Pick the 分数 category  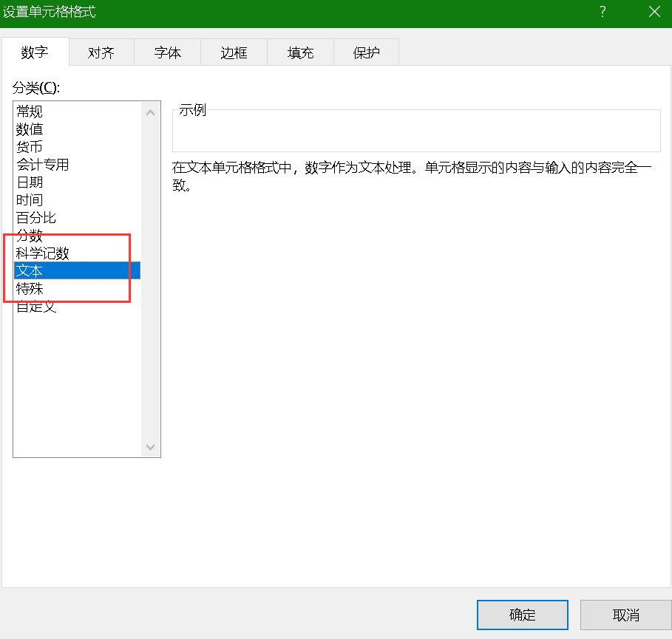click(77, 235)
